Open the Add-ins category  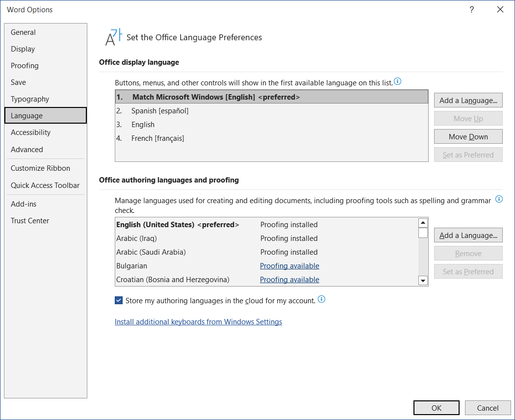46,204
